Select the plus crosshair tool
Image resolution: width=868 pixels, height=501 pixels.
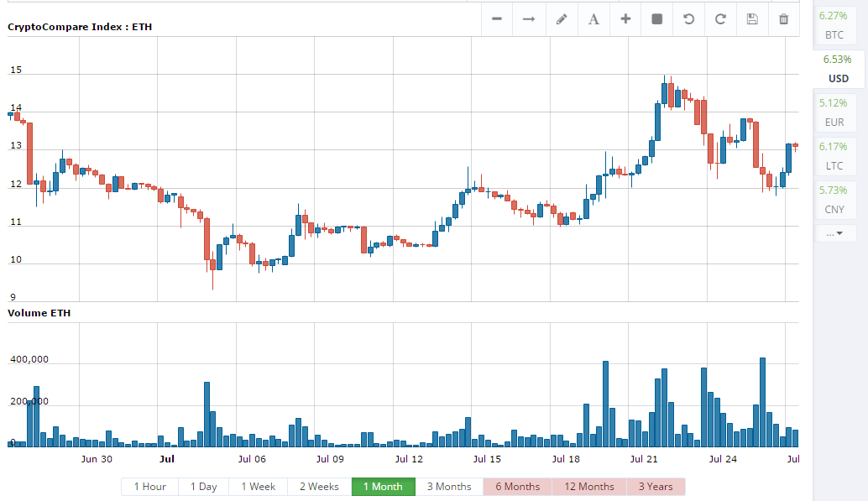[625, 18]
